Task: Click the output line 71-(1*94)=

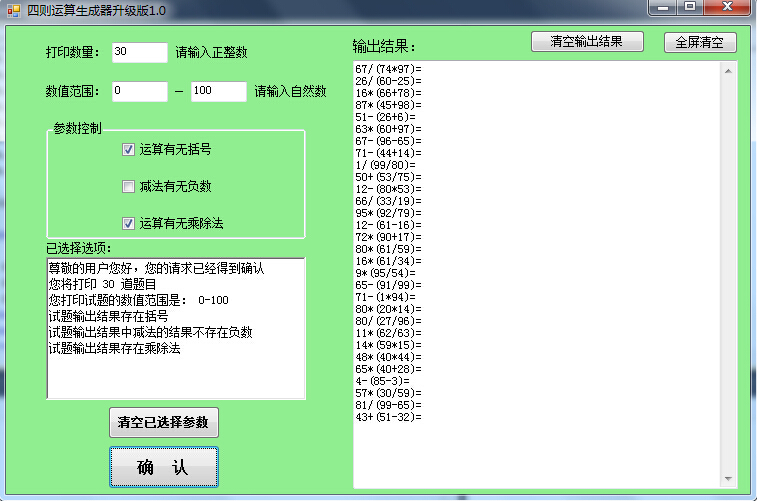Action: 385,297
